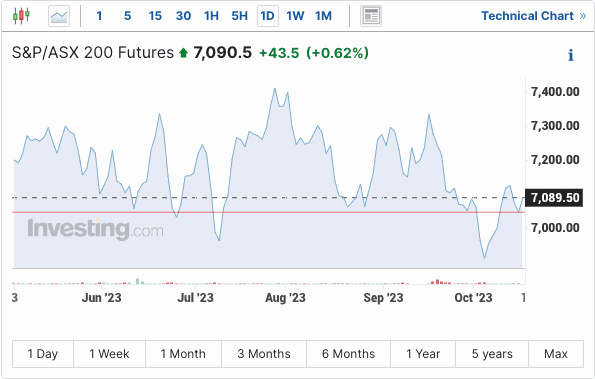Switch to candlestick chart icon

coord(21,16)
